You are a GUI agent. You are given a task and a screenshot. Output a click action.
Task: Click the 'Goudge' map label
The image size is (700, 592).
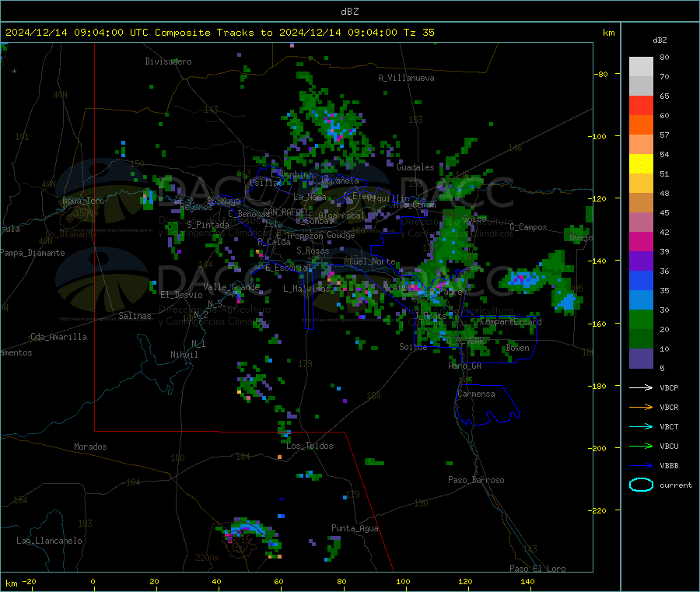click(x=341, y=235)
